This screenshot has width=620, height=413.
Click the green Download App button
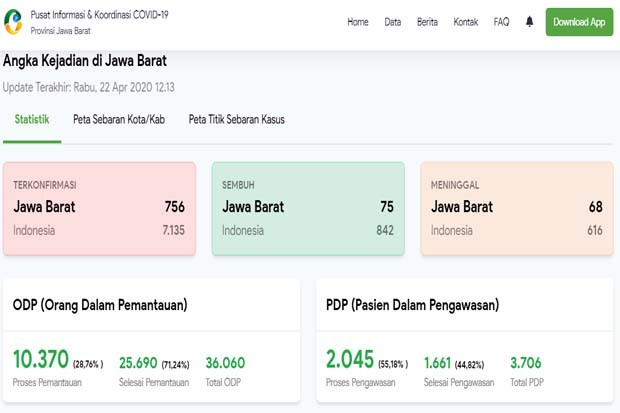point(579,22)
